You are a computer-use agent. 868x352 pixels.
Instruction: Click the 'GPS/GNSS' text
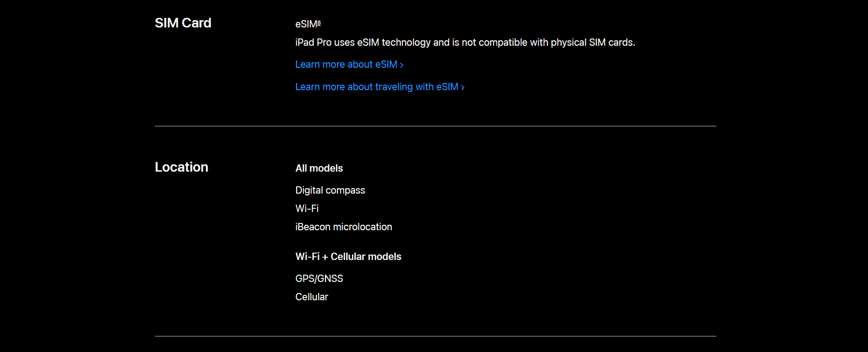(x=319, y=279)
